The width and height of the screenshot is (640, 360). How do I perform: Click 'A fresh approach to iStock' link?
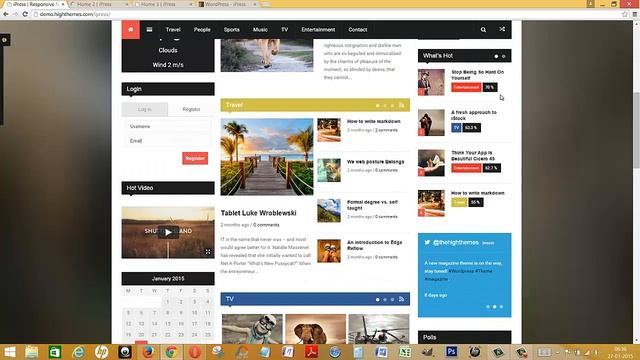pos(474,115)
